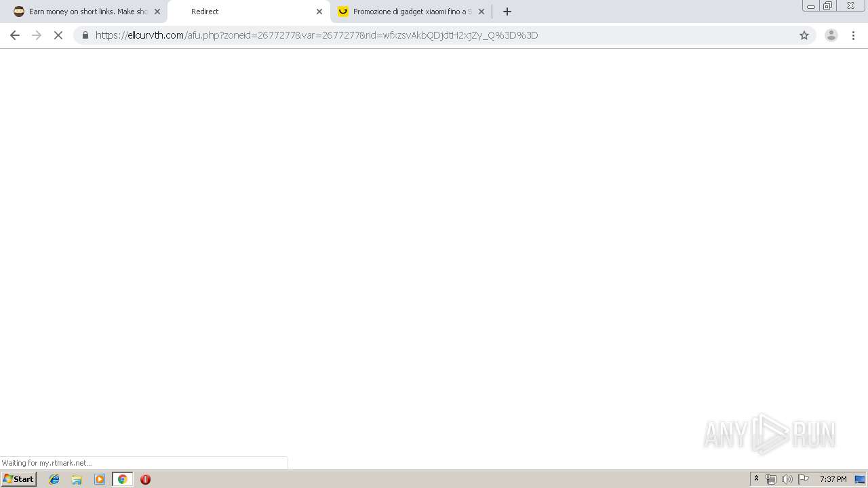This screenshot has height=488, width=868.
Task: Select the Redirect tab
Action: pos(248,12)
